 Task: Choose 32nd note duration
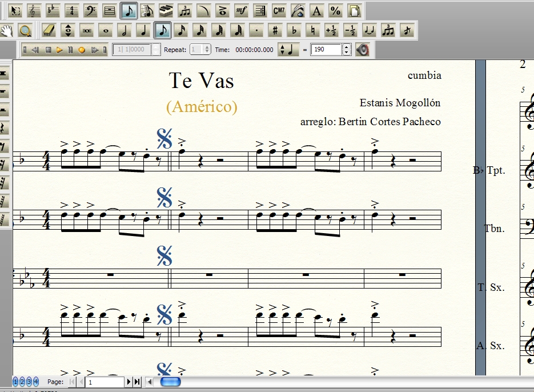tap(200, 31)
